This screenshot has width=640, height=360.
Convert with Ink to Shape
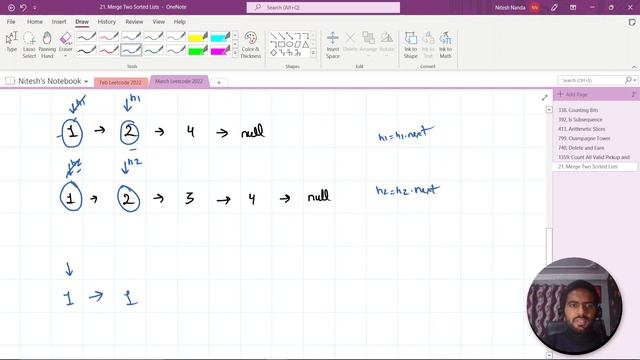click(411, 44)
